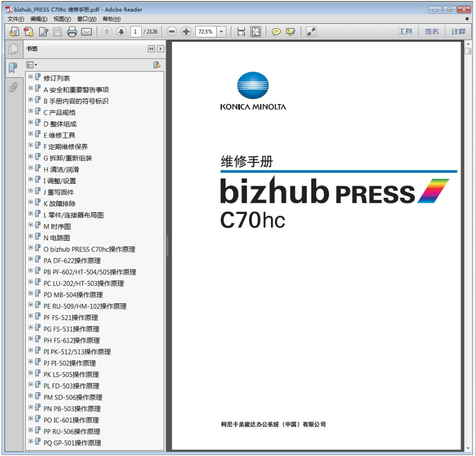
Task: Click the Create PDF online icon
Action: point(14,32)
